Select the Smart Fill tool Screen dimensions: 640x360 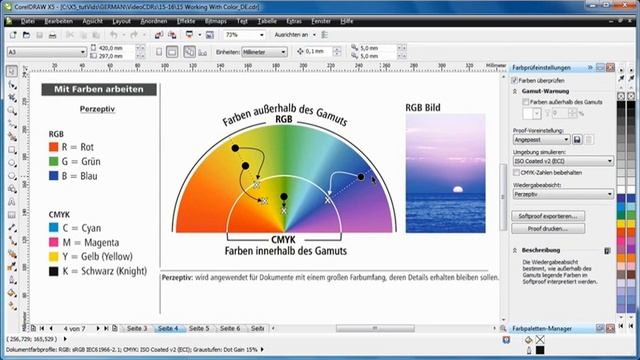(12, 137)
